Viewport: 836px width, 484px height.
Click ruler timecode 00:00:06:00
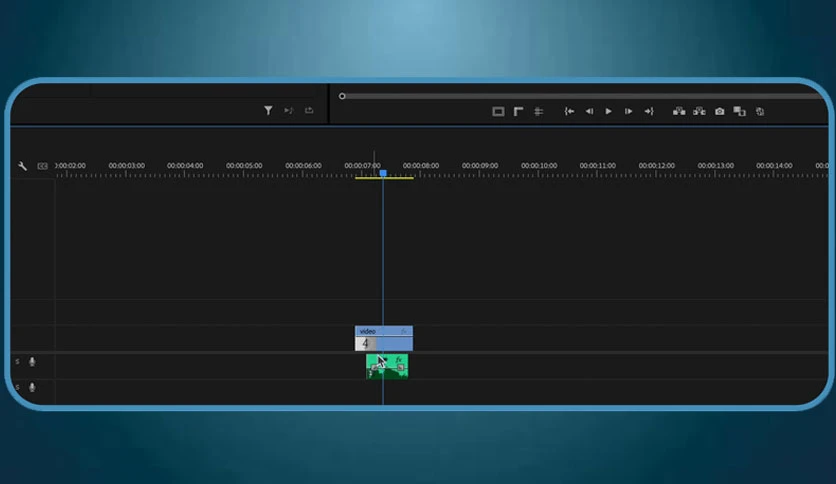point(303,166)
